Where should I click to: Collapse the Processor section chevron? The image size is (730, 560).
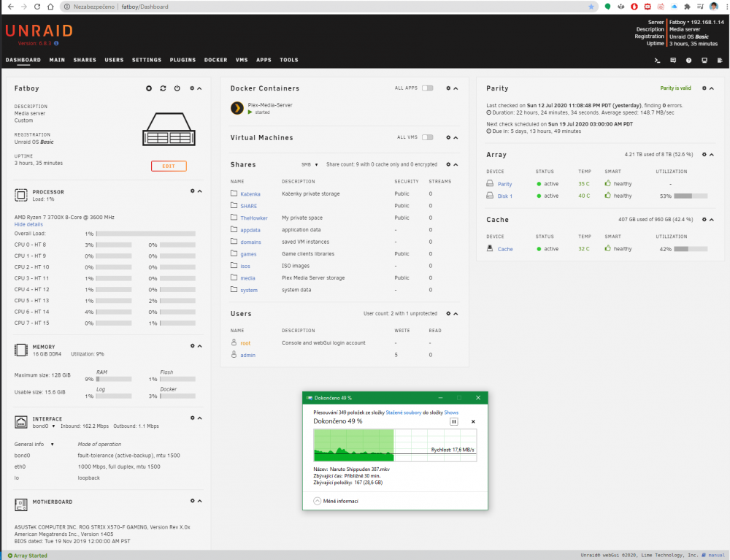point(200,191)
